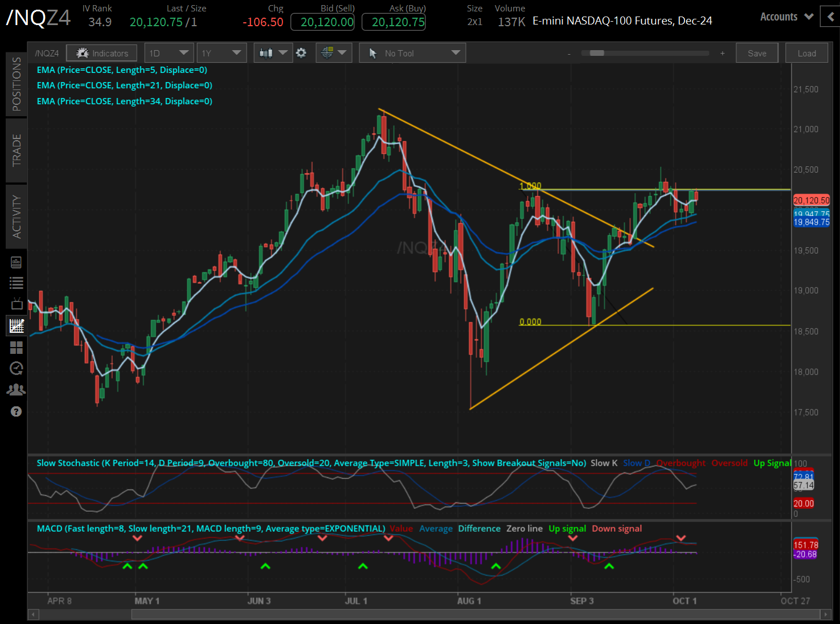This screenshot has height=624, width=840.
Task: Open the 1Y time range dropdown
Action: (x=222, y=53)
